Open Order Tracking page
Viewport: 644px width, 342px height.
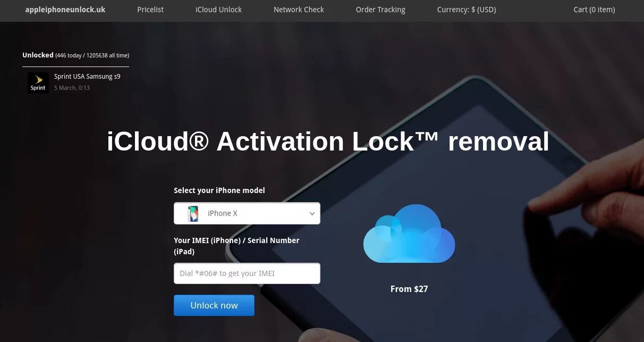(380, 10)
